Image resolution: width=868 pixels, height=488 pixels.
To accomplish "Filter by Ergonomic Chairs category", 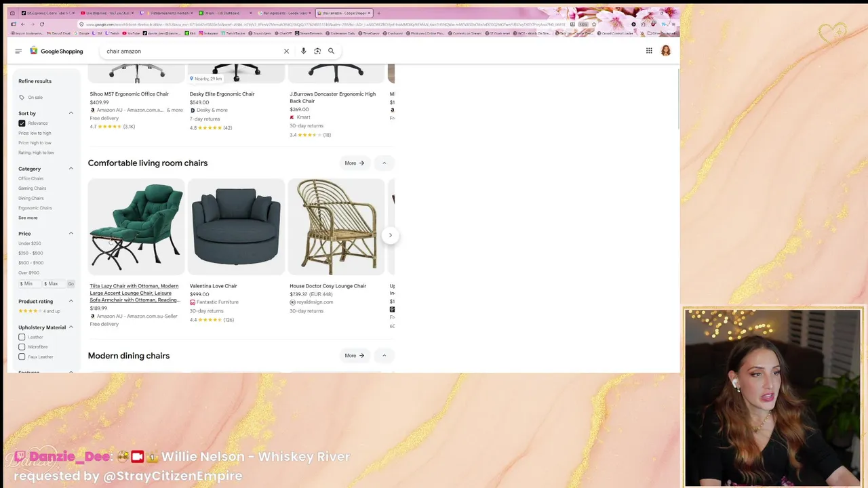I will point(35,208).
